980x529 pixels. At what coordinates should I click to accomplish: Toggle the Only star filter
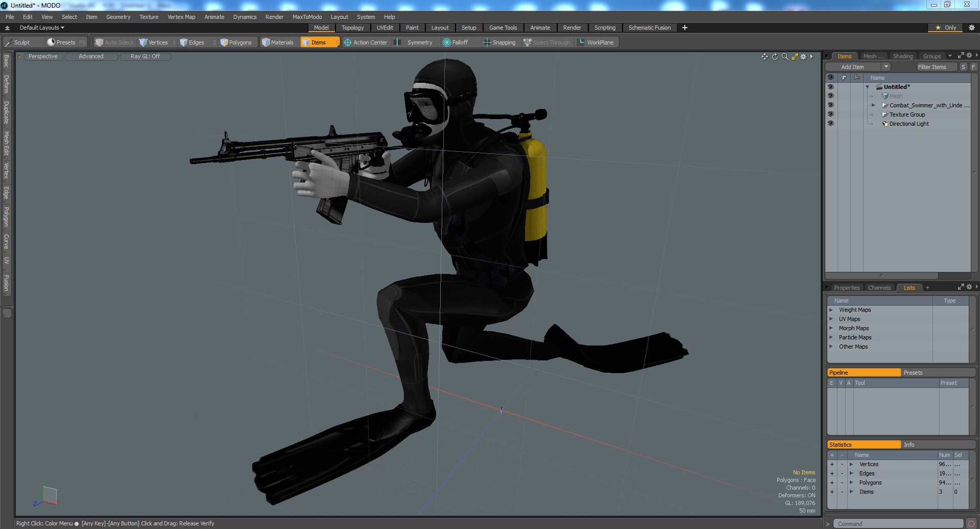945,28
